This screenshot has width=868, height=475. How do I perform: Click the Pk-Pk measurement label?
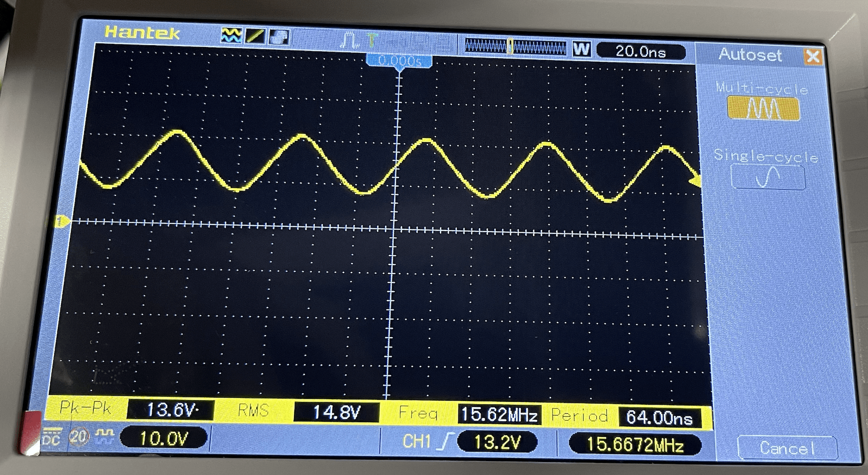pos(85,407)
